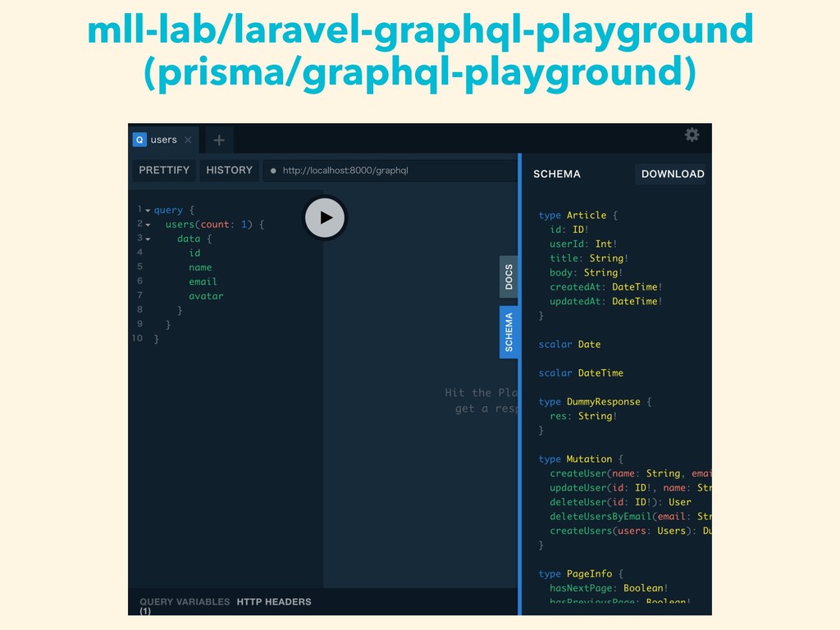Click 'type Mutation' in schema
The height and width of the screenshot is (630, 840).
[575, 459]
